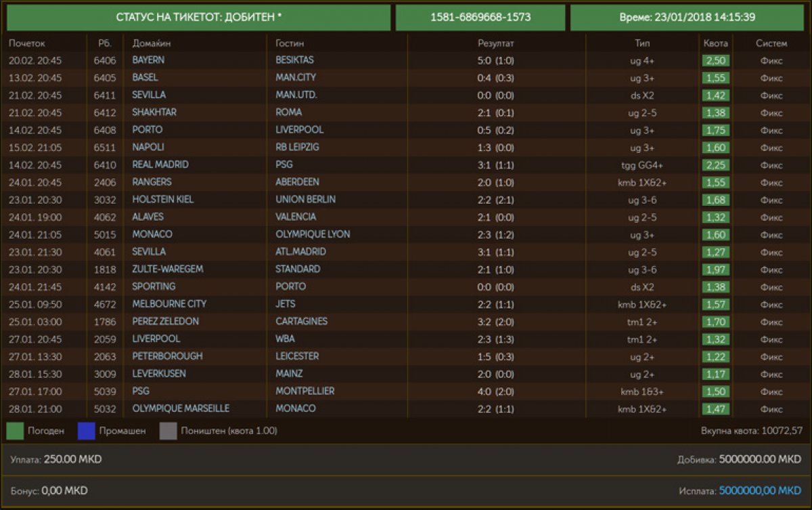Click home team PETERBOROUGH
This screenshot has width=812, height=510.
click(168, 356)
